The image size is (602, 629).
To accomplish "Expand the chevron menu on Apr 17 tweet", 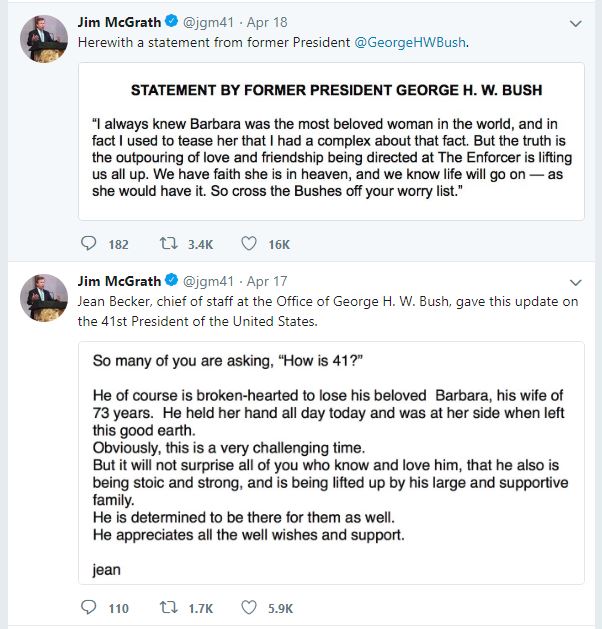I will 576,283.
